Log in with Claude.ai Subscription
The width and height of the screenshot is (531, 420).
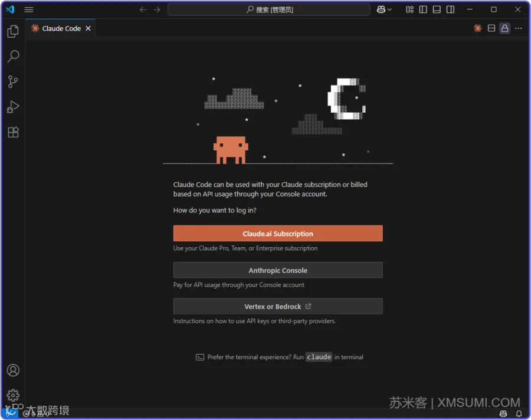coord(278,234)
